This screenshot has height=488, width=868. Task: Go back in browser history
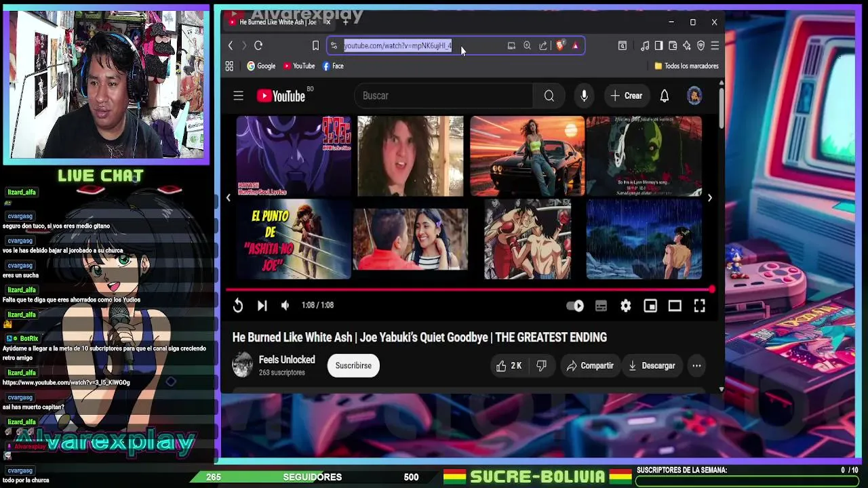[x=231, y=45]
